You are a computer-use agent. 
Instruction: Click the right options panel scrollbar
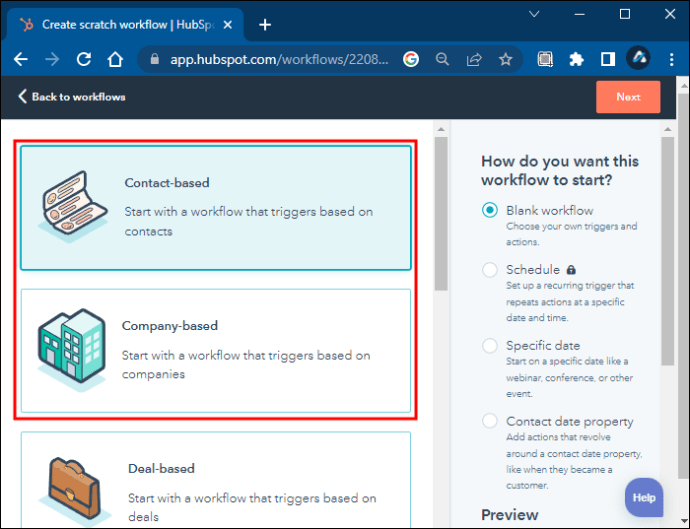click(x=668, y=251)
